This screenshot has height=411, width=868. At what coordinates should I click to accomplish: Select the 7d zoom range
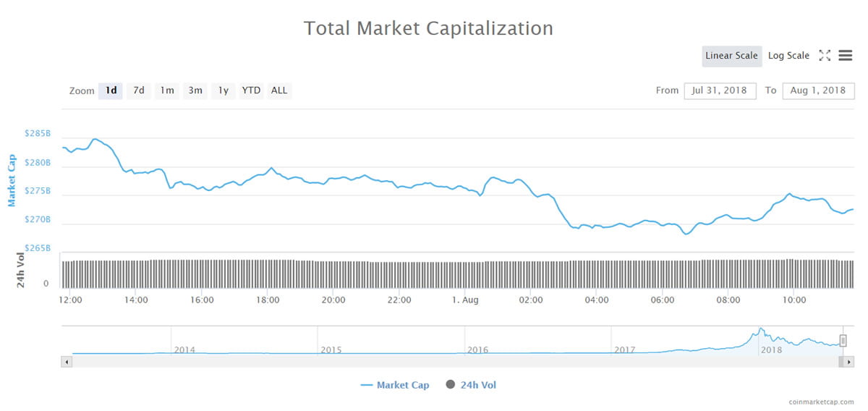point(139,90)
